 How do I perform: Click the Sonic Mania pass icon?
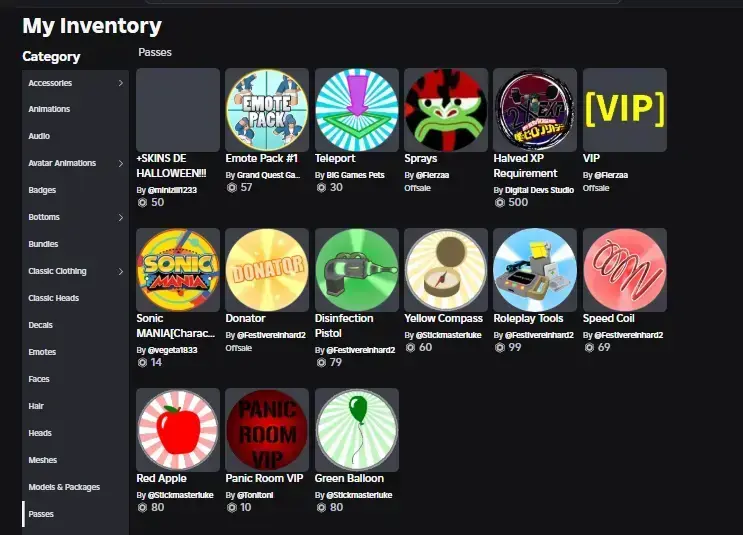tap(178, 270)
